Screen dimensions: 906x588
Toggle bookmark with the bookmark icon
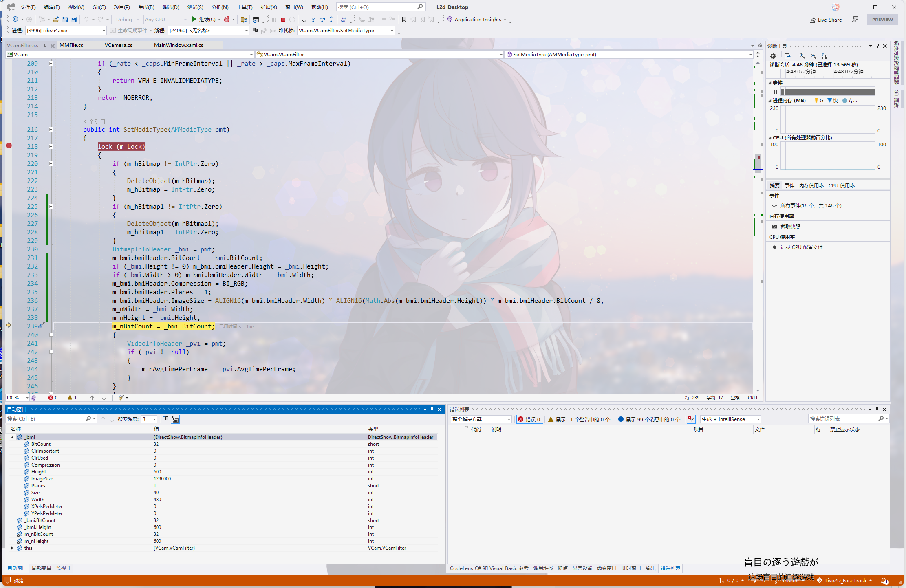[404, 20]
